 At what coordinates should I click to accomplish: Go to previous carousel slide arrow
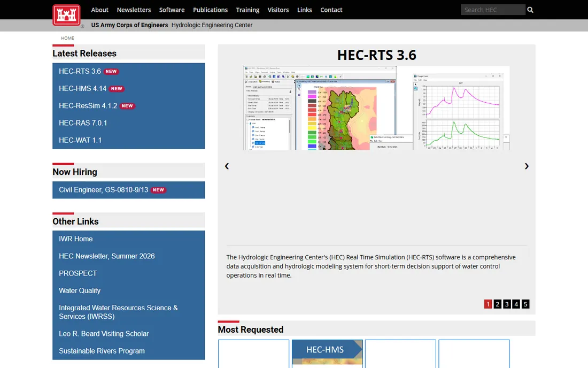click(x=227, y=166)
